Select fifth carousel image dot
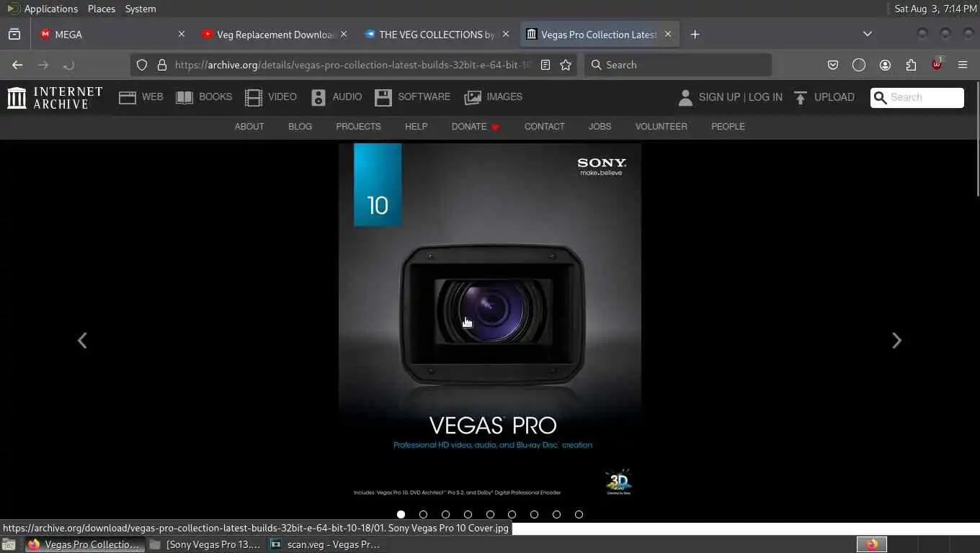The width and height of the screenshot is (980, 553). pyautogui.click(x=490, y=514)
